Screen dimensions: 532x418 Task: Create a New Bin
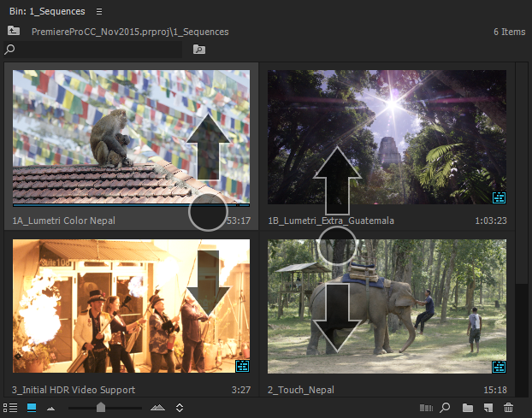[467, 408]
